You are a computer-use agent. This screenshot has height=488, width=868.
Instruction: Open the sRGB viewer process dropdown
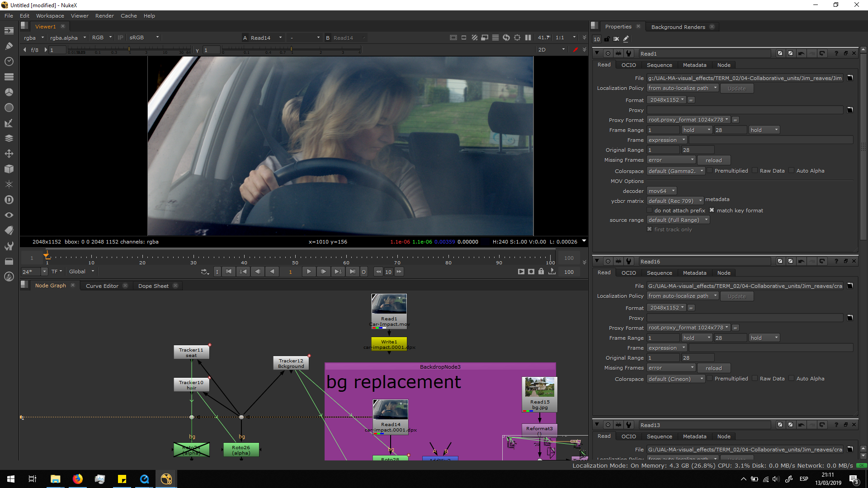pyautogui.click(x=144, y=38)
